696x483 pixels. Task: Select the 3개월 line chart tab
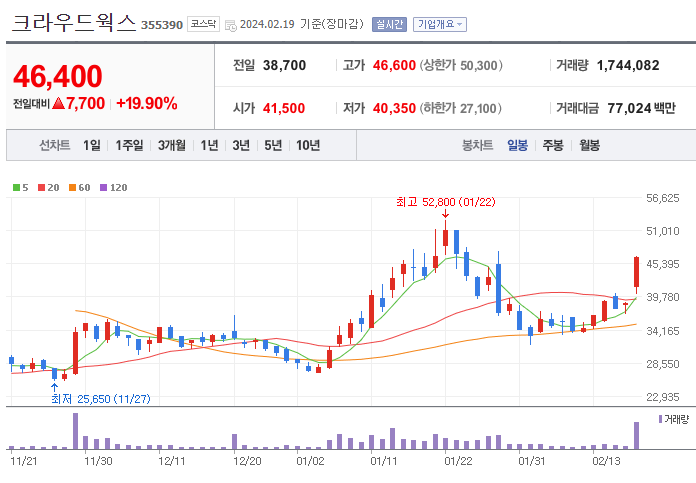[x=172, y=145]
